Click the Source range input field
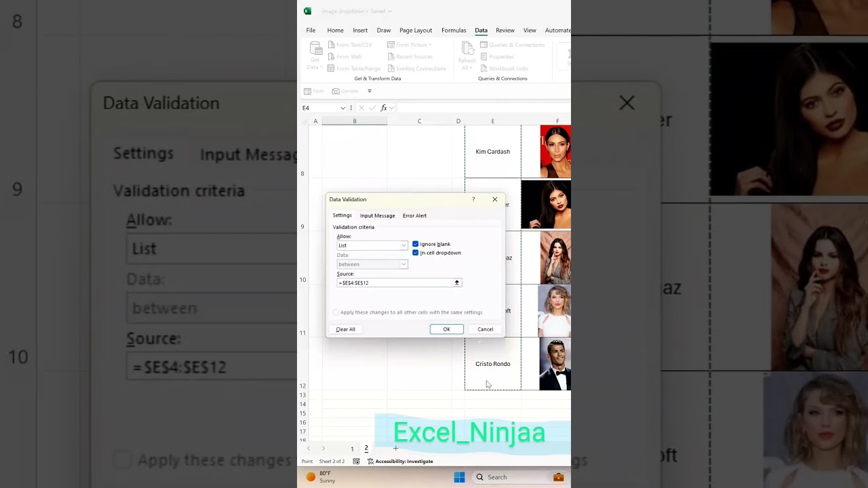Viewport: 868px width, 488px height. pyautogui.click(x=395, y=283)
